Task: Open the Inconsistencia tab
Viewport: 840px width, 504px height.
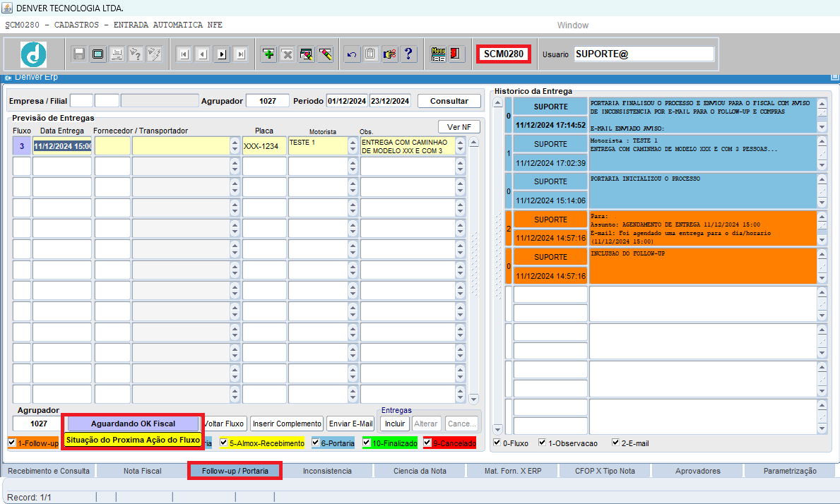Action: pos(327,471)
